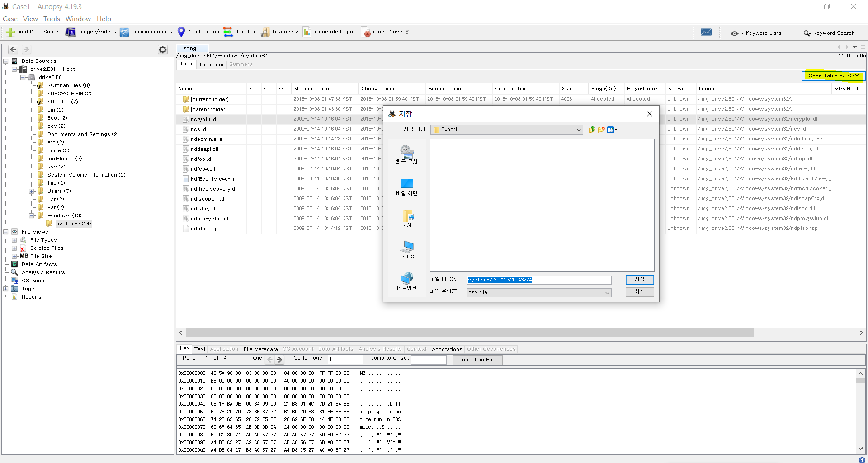
Task: Click the Generate Report icon
Action: tap(307, 32)
